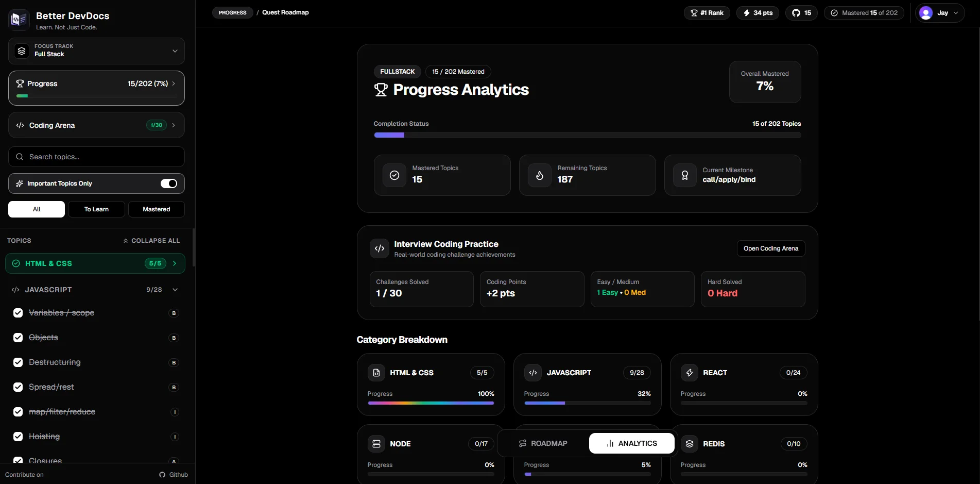Click the Better DevDocs logo icon
The height and width of the screenshot is (484, 980).
(19, 20)
